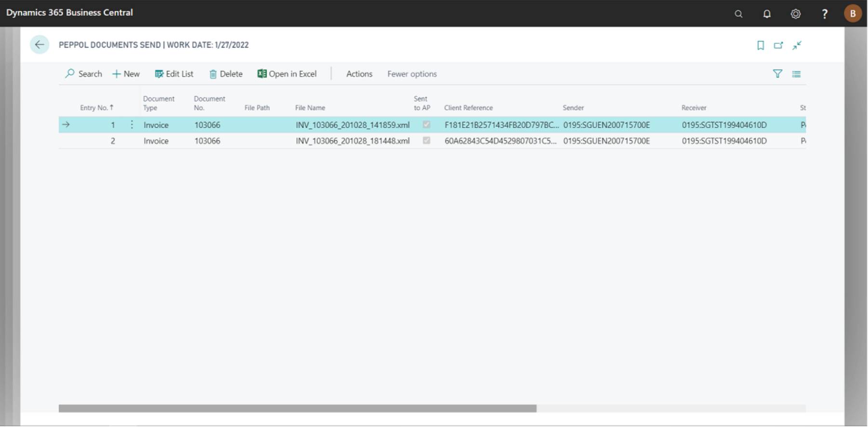
Task: Click document number 103066 in entry 1
Action: (207, 125)
